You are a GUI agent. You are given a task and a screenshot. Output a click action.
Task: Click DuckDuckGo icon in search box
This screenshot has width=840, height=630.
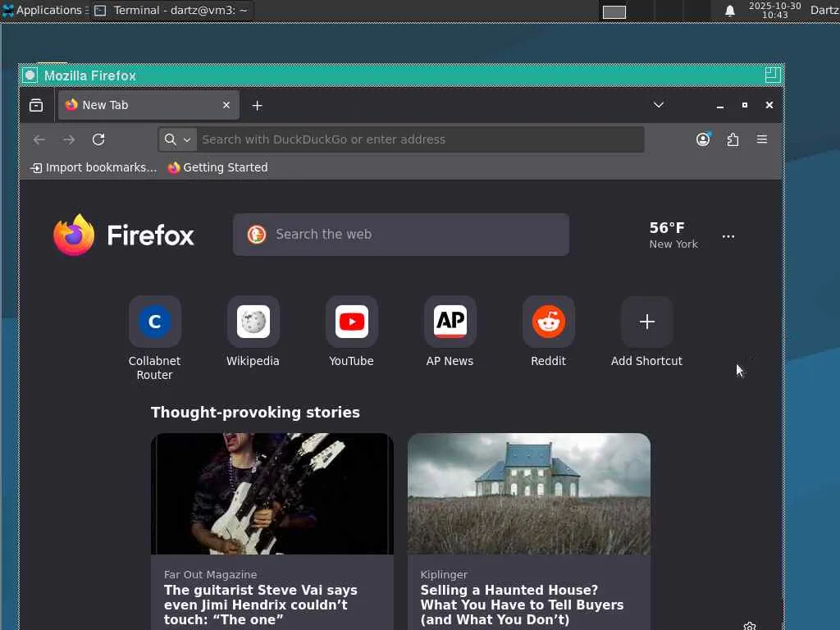[257, 235]
